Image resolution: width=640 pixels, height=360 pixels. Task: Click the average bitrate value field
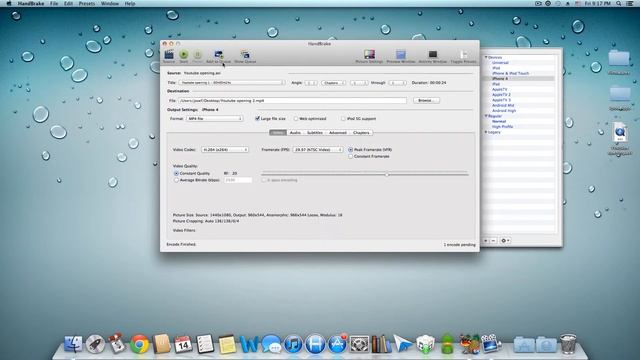(x=238, y=180)
